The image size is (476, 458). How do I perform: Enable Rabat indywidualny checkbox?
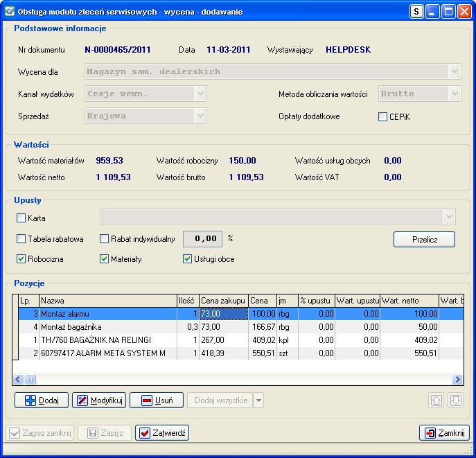[x=104, y=239]
